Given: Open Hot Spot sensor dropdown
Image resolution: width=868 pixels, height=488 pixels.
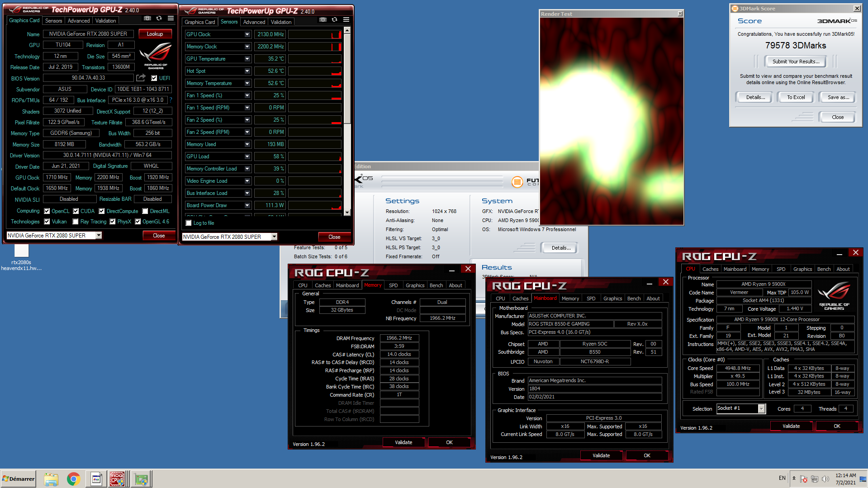Looking at the screenshot, I should coord(247,71).
